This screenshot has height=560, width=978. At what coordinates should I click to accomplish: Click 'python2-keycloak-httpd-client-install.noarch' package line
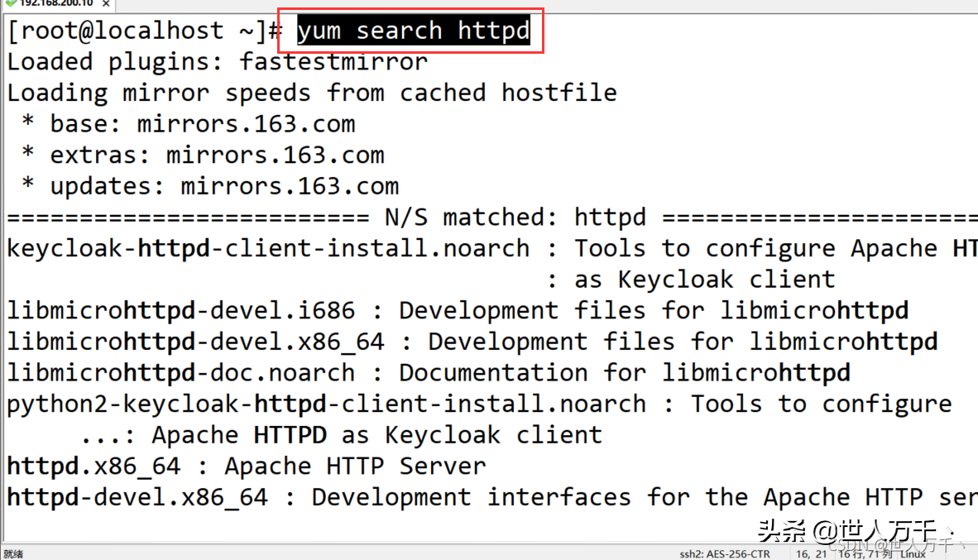pos(479,404)
